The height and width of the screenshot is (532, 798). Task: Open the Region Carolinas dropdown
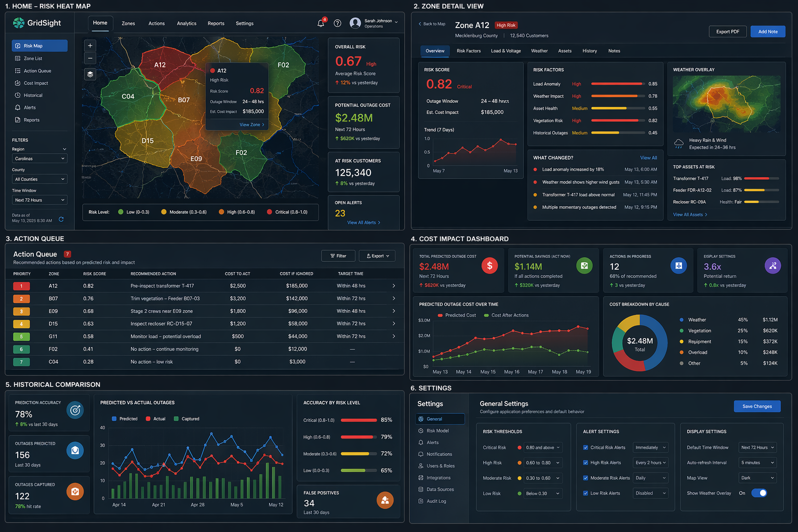[39, 158]
